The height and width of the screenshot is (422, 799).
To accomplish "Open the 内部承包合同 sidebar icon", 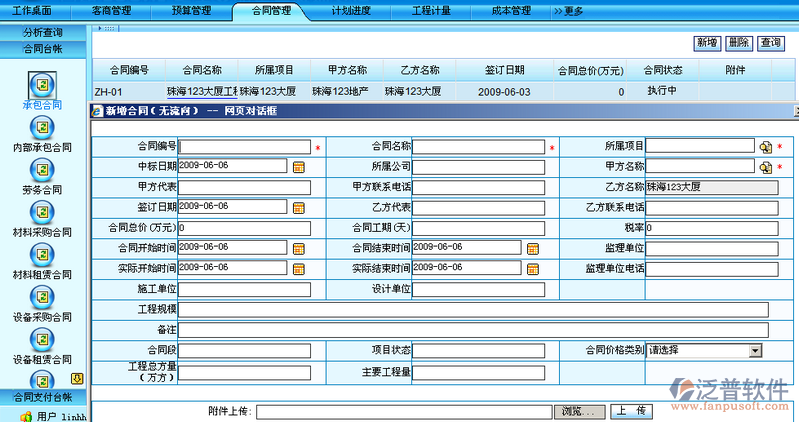I will coord(42,127).
